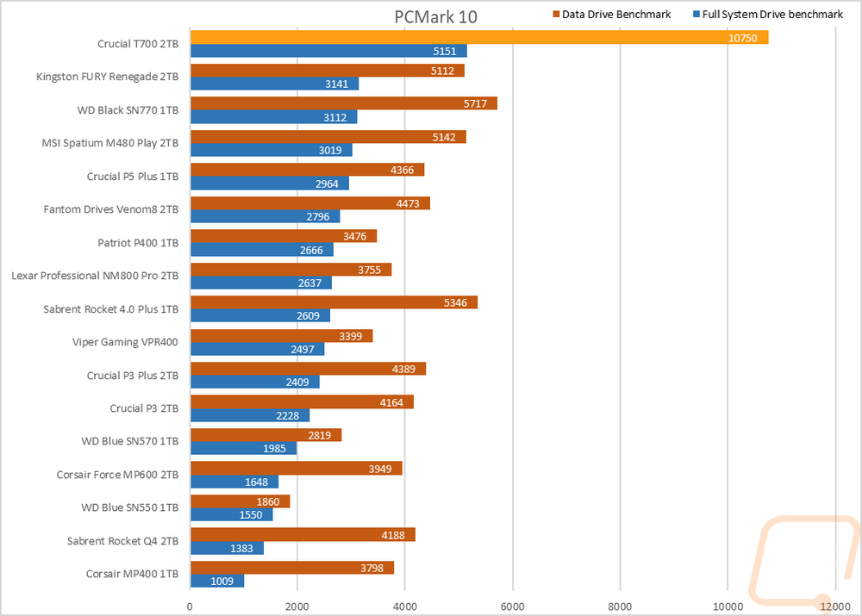Select the 'WD Blue SN550 1TB' label
Viewport: 862px width, 616px height.
pos(130,507)
